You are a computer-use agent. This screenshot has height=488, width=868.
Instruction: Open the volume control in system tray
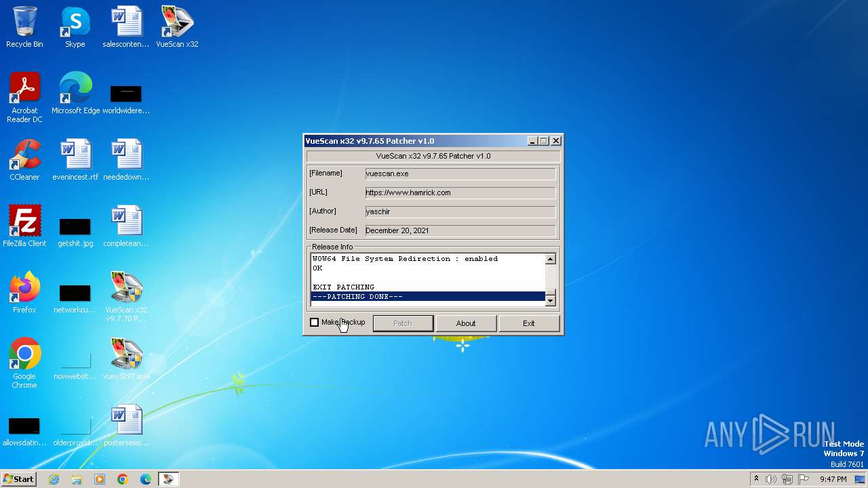[x=771, y=479]
